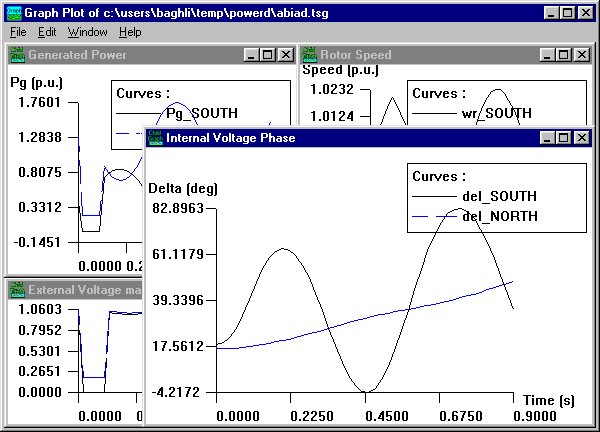This screenshot has height=432, width=600.
Task: Click the 0.5301 External Voltage axis value
Action: coord(40,351)
